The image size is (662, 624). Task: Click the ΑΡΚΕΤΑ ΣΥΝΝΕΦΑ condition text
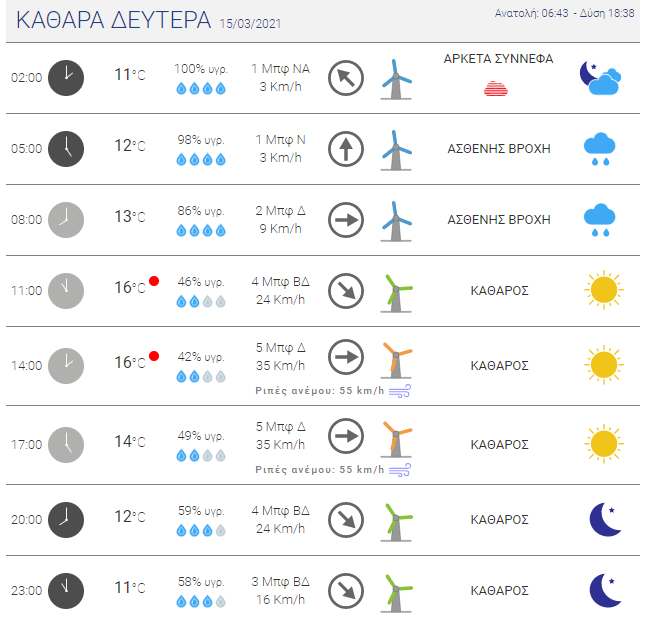click(498, 59)
